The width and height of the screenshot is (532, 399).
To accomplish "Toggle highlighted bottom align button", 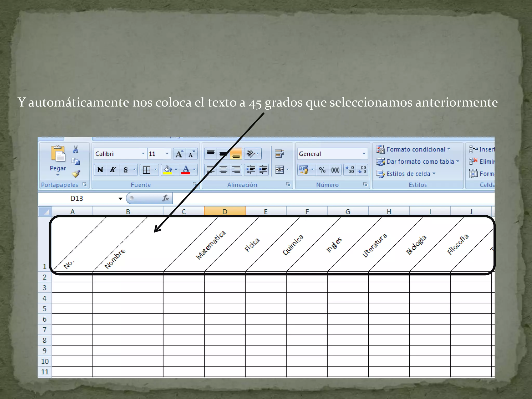I will [236, 154].
